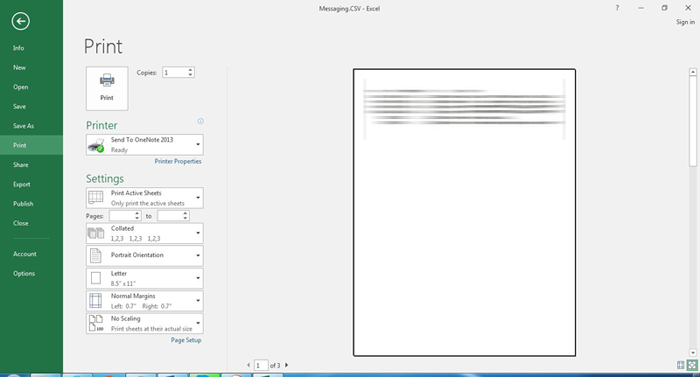700x377 pixels.
Task: Click the preview scrollbar down arrow
Action: coord(693,353)
